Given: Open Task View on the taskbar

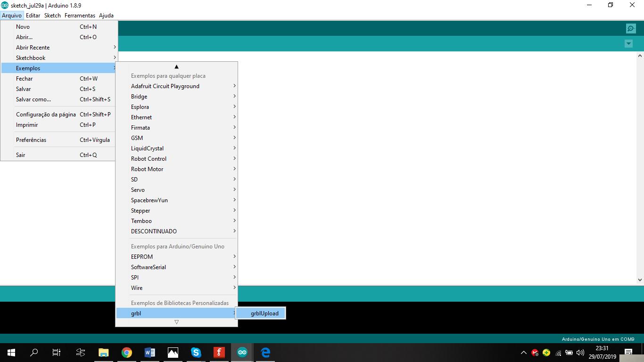Looking at the screenshot, I should click(x=57, y=352).
